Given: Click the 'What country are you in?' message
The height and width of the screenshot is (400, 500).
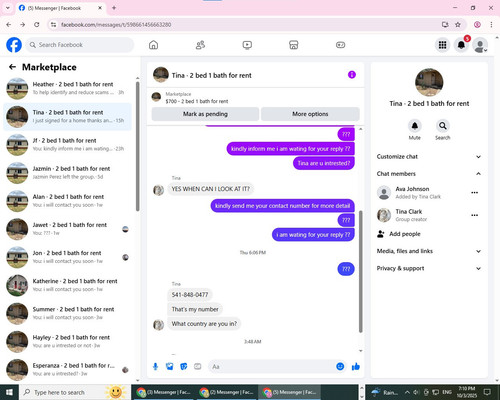Looking at the screenshot, I should (x=204, y=324).
